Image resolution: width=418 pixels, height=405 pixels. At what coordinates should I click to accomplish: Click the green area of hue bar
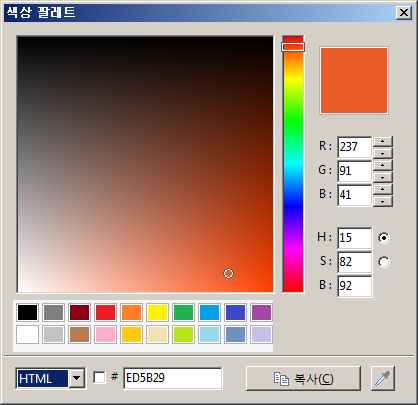click(293, 122)
